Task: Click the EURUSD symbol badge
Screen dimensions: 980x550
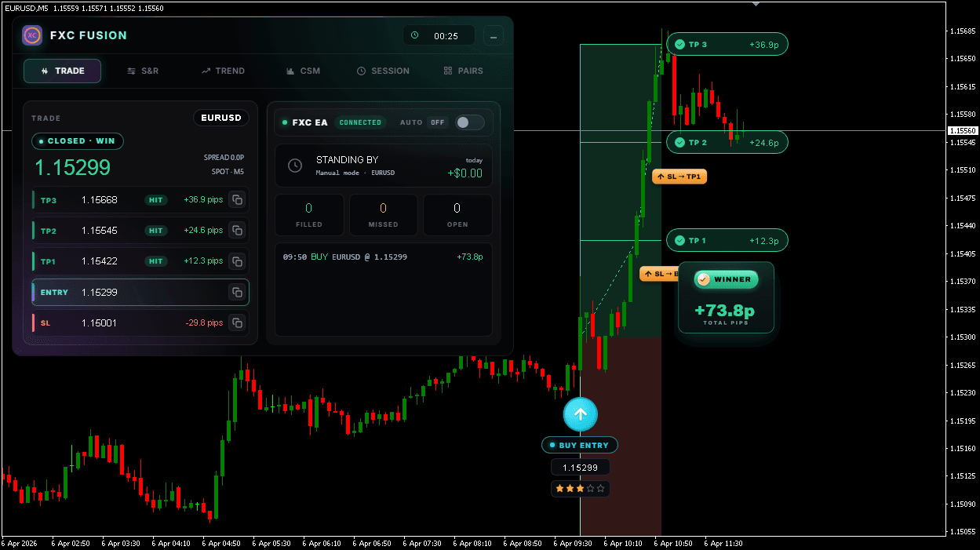Action: click(221, 118)
